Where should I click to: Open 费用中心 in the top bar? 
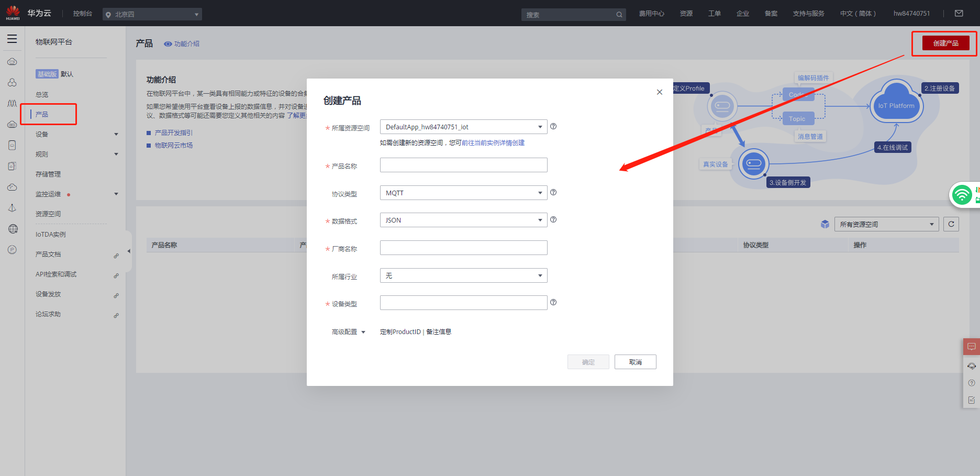pyautogui.click(x=652, y=14)
